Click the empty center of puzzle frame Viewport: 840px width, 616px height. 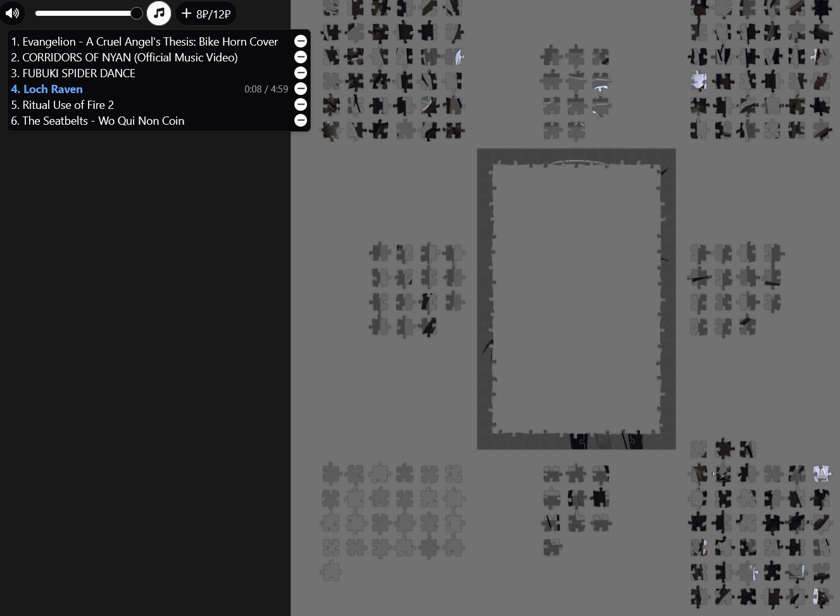(576, 298)
